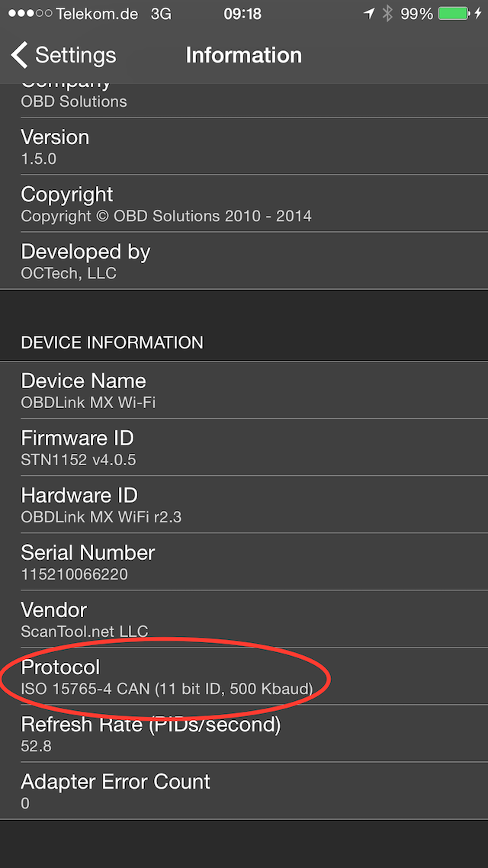Select the Copyright row
This screenshot has width=488, height=868.
point(244,204)
